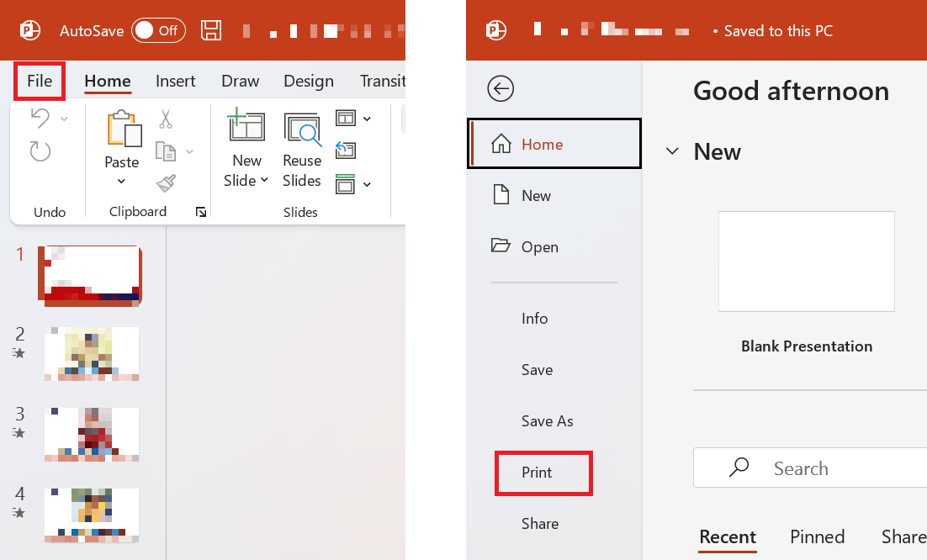The height and width of the screenshot is (560, 927).
Task: Expand the Paste options dropdown arrow
Action: click(121, 181)
